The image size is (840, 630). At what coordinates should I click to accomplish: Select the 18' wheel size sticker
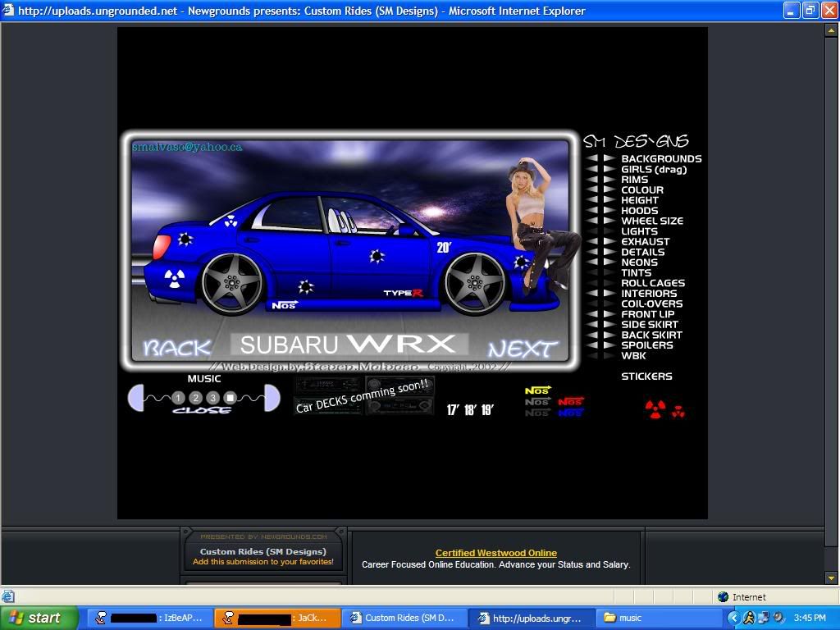tap(470, 410)
